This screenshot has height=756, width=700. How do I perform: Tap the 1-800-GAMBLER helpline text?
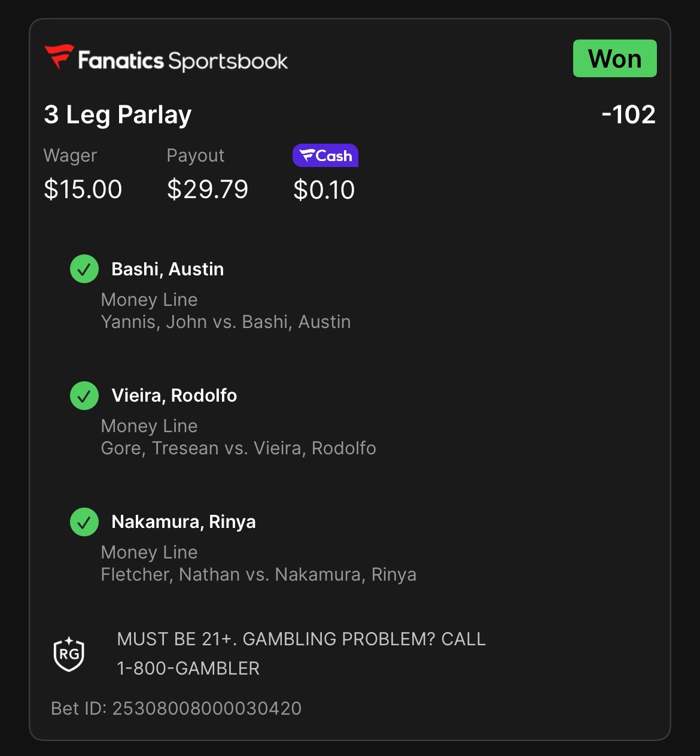coord(188,669)
